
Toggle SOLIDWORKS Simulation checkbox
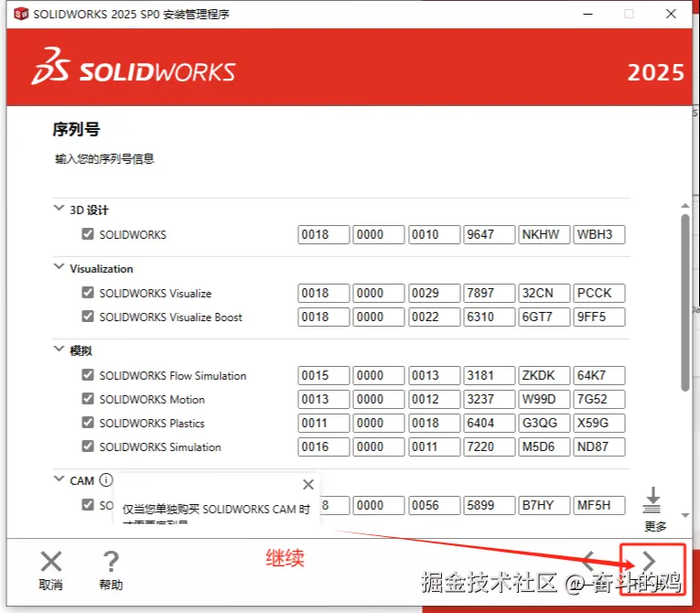pos(88,446)
